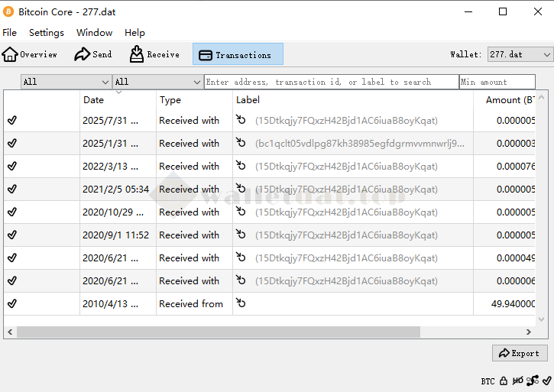Click the arrow icon in bc1qclt05 transaction row
The height and width of the screenshot is (392, 554).
241,143
